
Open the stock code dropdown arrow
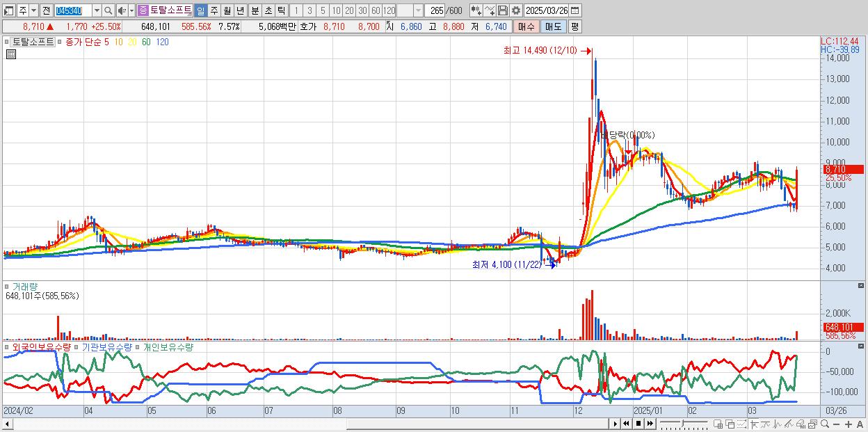click(x=97, y=10)
